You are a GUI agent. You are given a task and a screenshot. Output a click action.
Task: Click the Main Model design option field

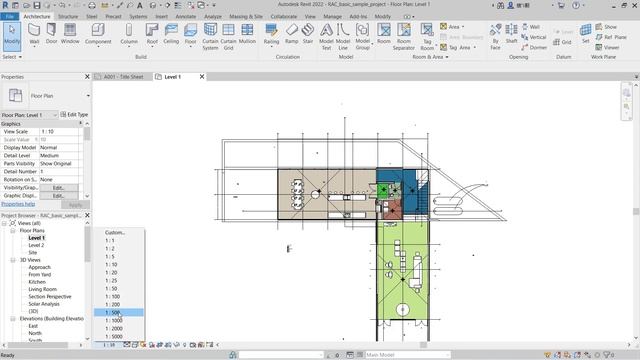click(x=408, y=355)
